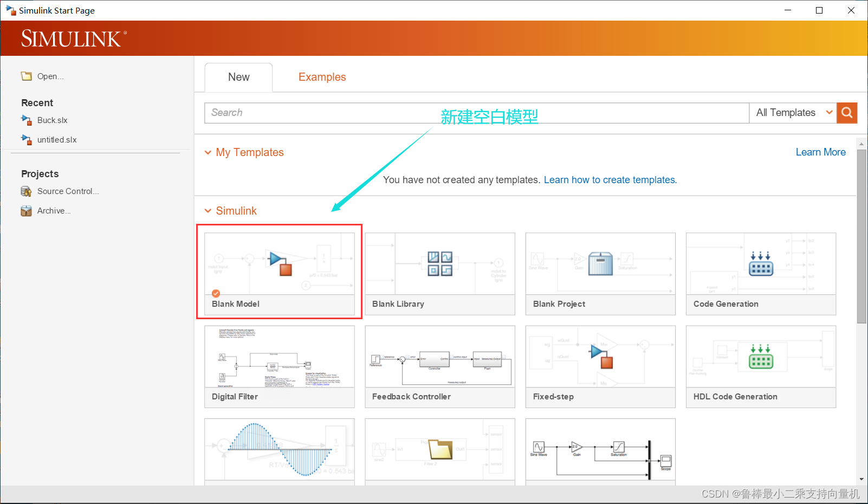Select the Blank Model template
This screenshot has width=868, height=504.
click(x=280, y=274)
